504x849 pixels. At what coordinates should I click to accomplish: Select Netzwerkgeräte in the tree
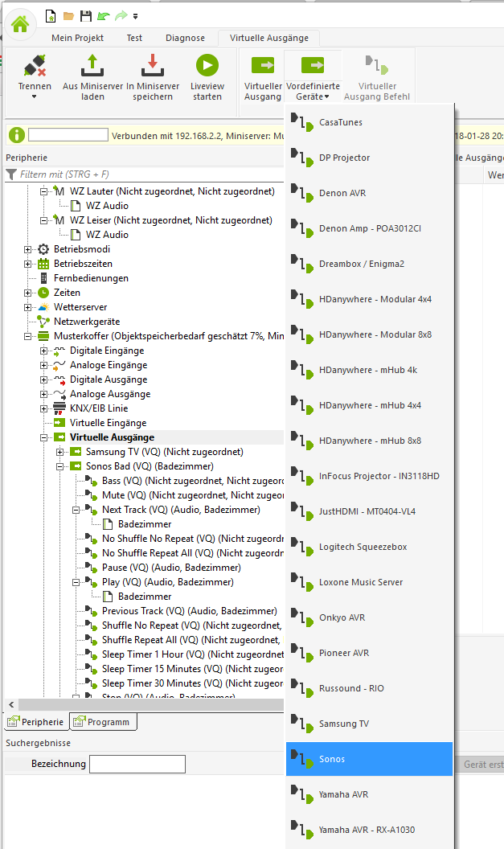87,322
